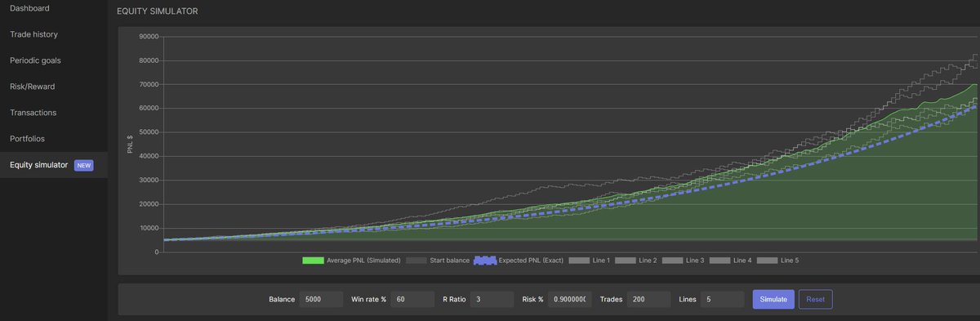Toggle the Expected PNL (Exact) legend series

coord(519,261)
